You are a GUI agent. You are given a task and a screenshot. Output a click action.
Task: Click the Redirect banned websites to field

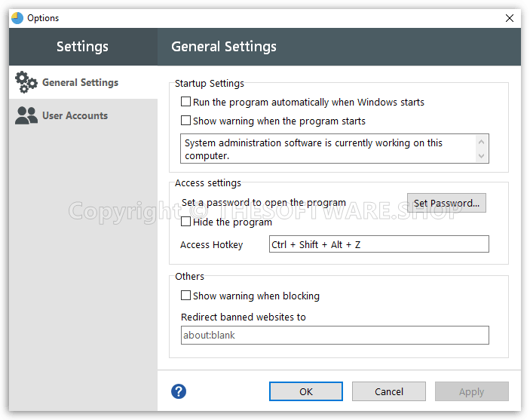tap(335, 335)
